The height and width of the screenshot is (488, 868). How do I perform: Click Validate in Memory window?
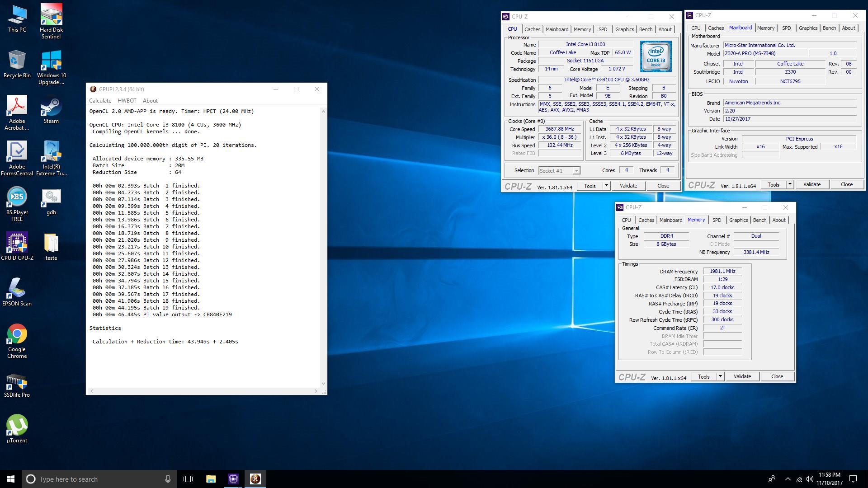742,376
